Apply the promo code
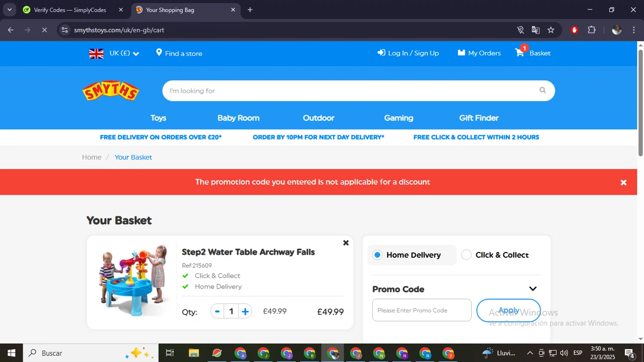Viewport: 644px width, 362px height. coord(508,310)
